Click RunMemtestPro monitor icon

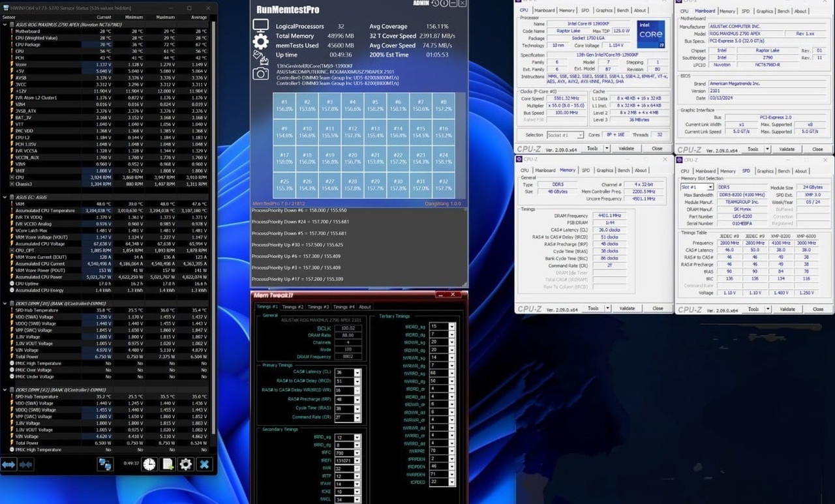pyautogui.click(x=260, y=25)
